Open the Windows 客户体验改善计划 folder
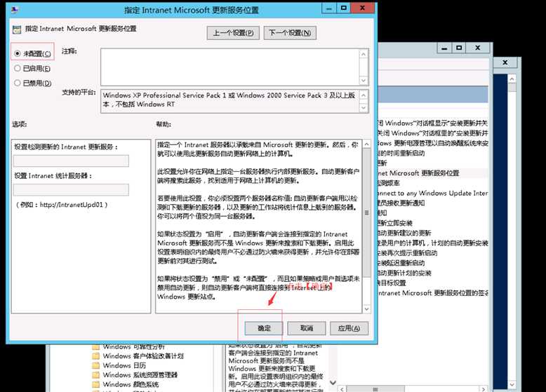The image size is (546, 392). [143, 356]
